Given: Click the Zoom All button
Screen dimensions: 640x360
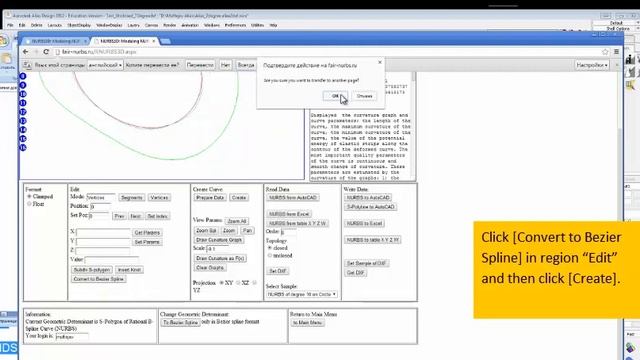Looking at the screenshot, I should (237, 221).
